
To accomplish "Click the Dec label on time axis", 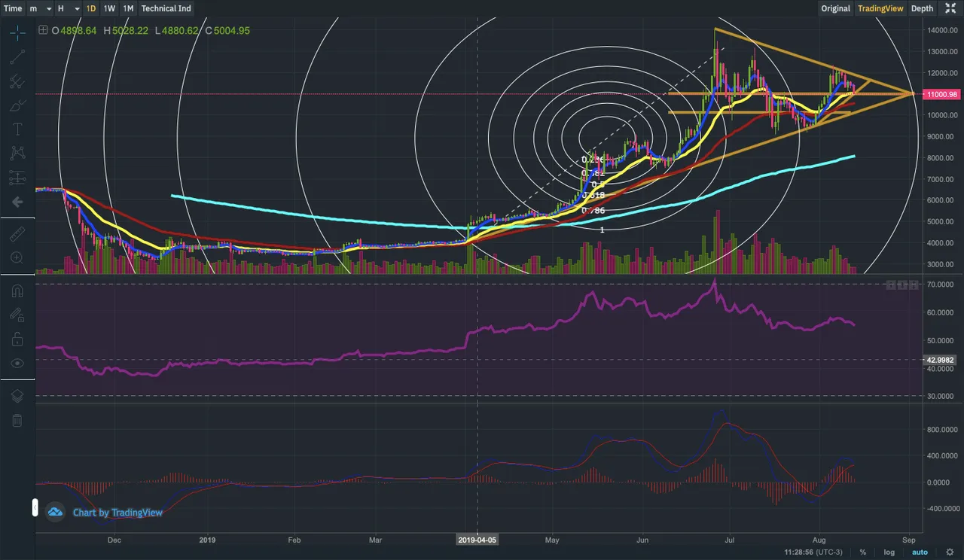I will pyautogui.click(x=114, y=540).
